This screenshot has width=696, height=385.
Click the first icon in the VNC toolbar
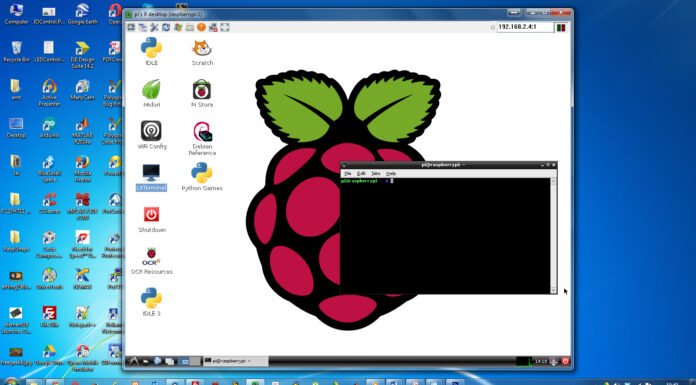tap(131, 28)
